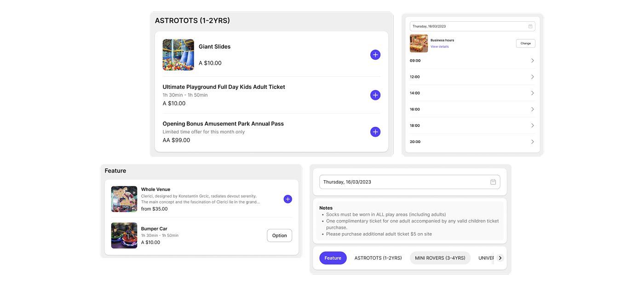This screenshot has width=644, height=286.
Task: Select the Feature category tab
Action: coord(333,258)
